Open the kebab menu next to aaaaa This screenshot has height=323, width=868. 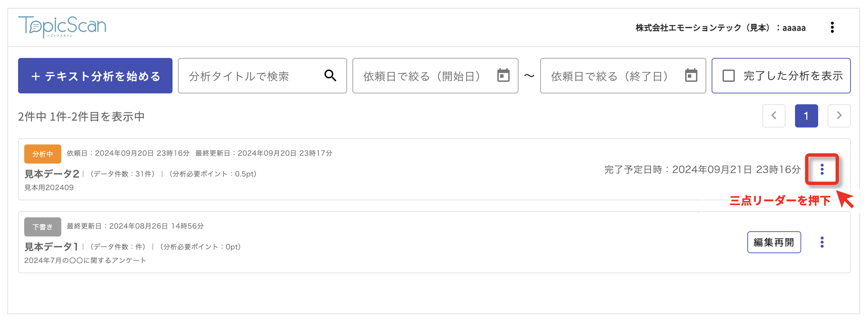(833, 27)
